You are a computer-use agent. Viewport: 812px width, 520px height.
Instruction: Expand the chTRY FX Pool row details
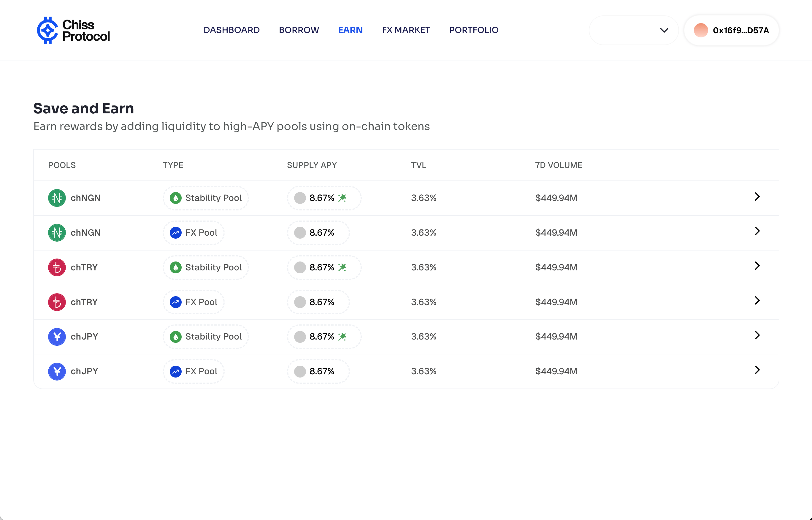tap(757, 300)
